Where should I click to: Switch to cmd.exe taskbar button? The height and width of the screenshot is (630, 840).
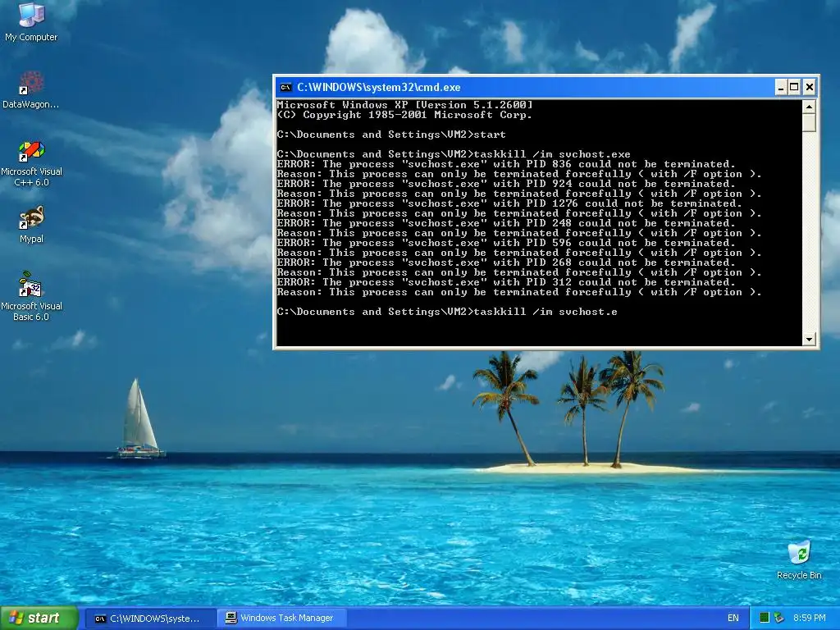[x=150, y=619]
